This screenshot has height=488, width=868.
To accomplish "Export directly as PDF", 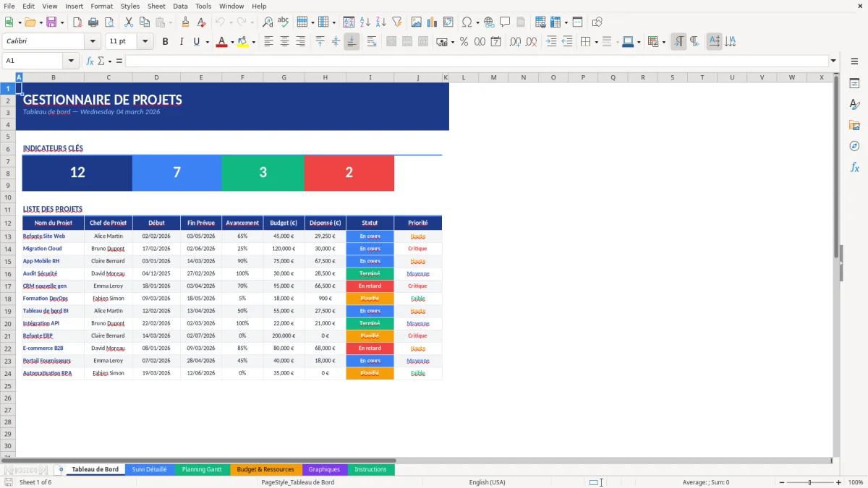I will [x=77, y=22].
